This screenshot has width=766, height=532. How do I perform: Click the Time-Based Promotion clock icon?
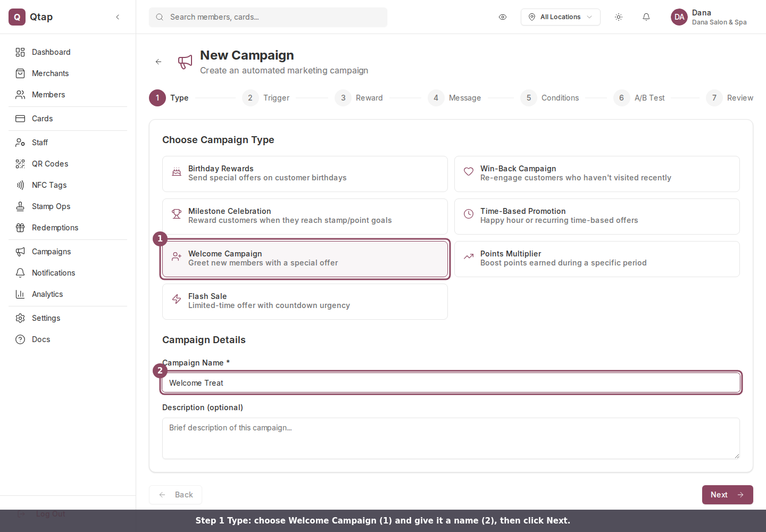click(x=469, y=214)
